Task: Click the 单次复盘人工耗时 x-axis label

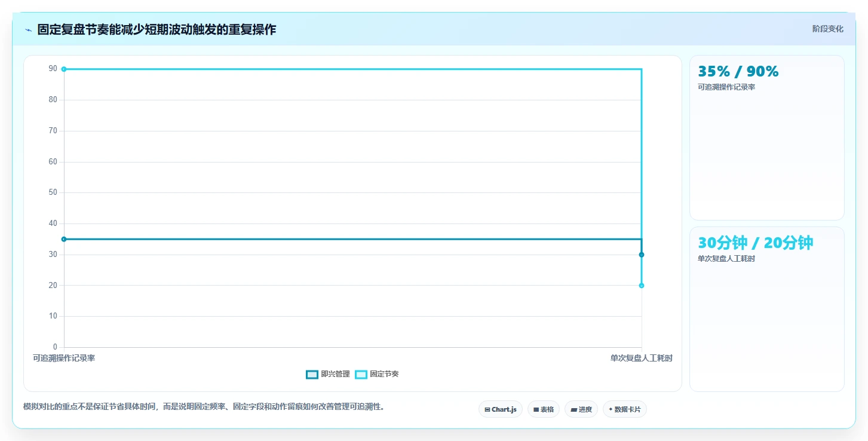Action: click(x=642, y=358)
